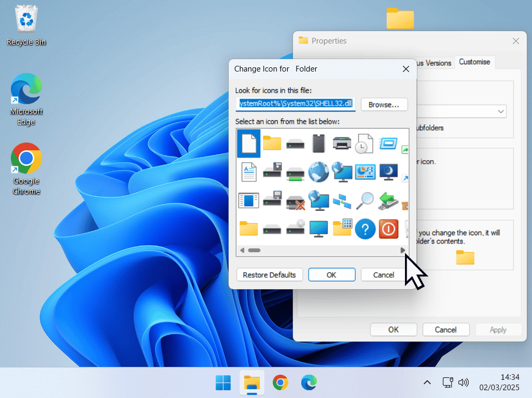Select the blue monitor icon
Image resolution: width=532 pixels, height=398 pixels.
pyautogui.click(x=318, y=229)
